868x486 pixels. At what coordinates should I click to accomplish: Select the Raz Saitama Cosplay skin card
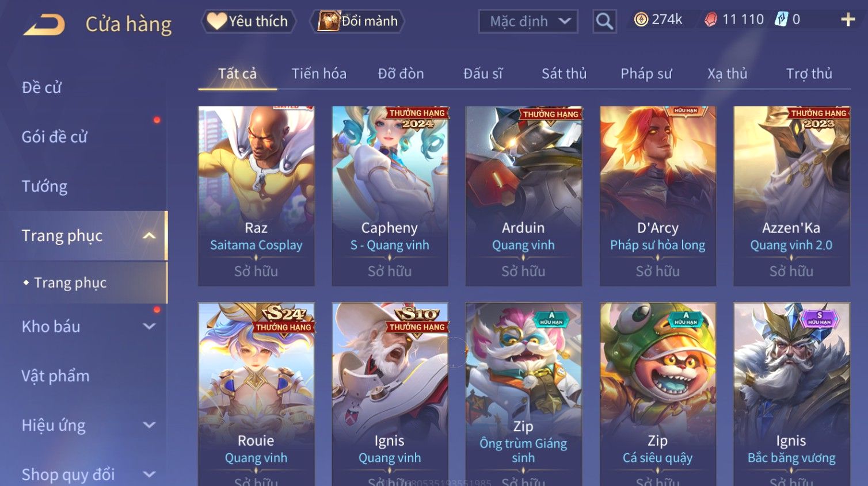tap(256, 196)
